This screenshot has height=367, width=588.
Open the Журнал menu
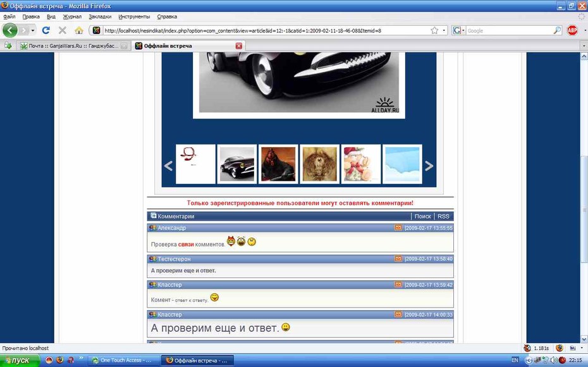[72, 16]
